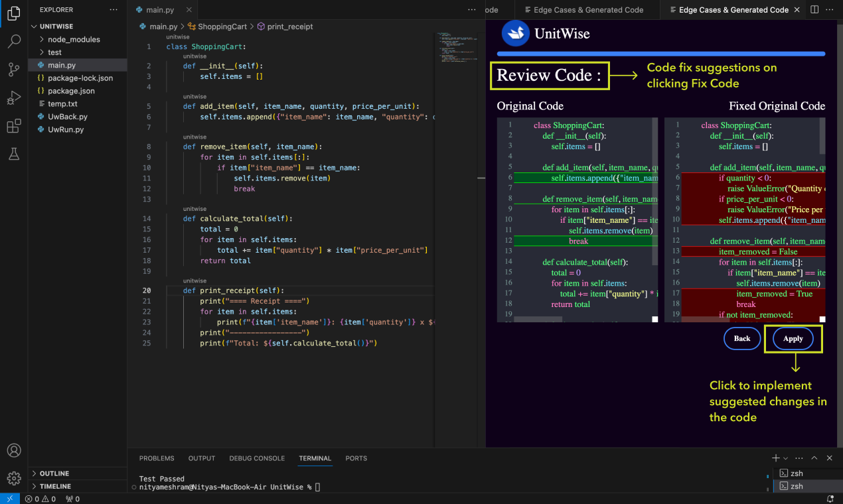Screen dimensions: 843x504
Task: Switch to the OUTPUT panel tab
Action: (x=202, y=458)
